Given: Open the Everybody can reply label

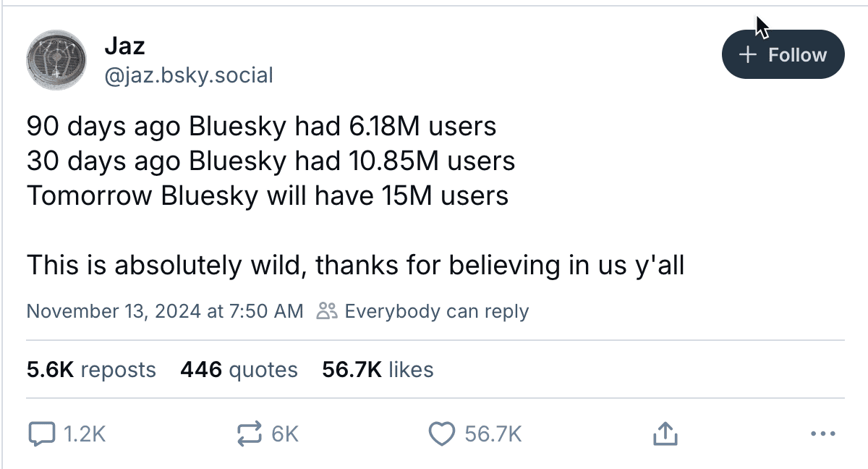Looking at the screenshot, I should (437, 312).
